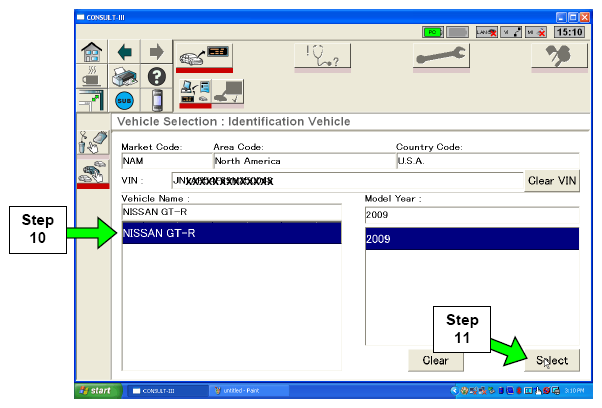Select the vehicle diagnostic tool tab
Screen dimensions: 602x408
click(203, 58)
